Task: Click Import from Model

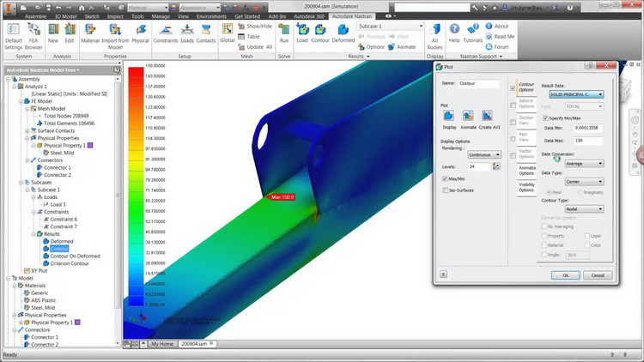Action: click(115, 36)
